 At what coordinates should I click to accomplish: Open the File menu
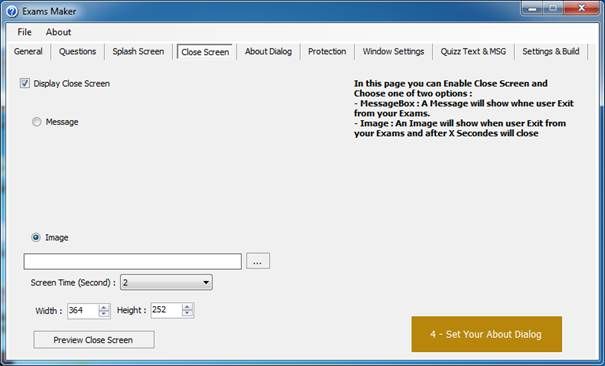pyautogui.click(x=24, y=32)
